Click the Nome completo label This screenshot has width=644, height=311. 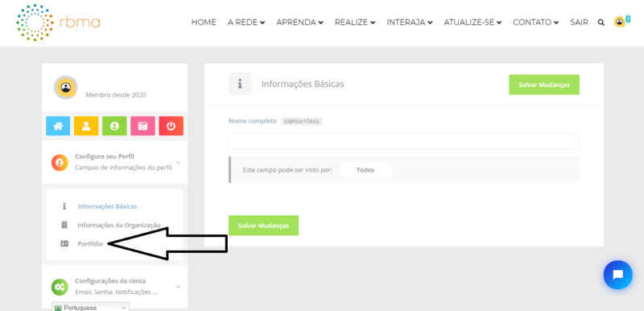[x=253, y=121]
